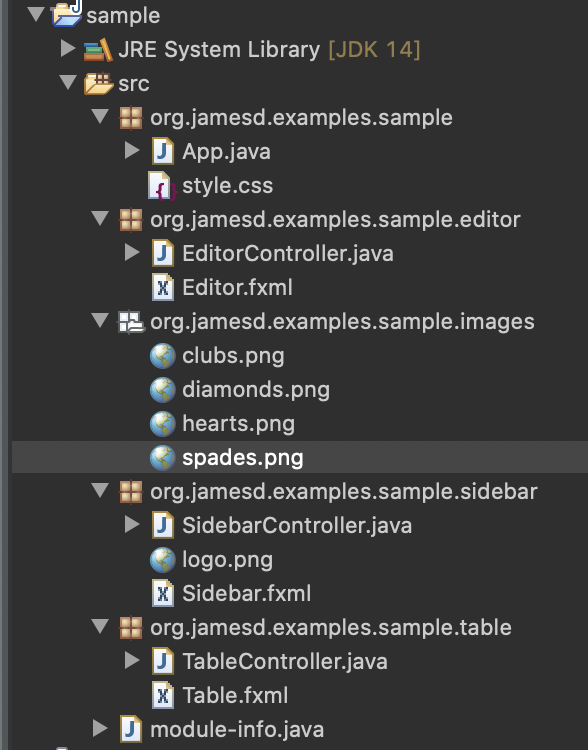
Task: Expand the JRE System Library node
Action: (67, 49)
